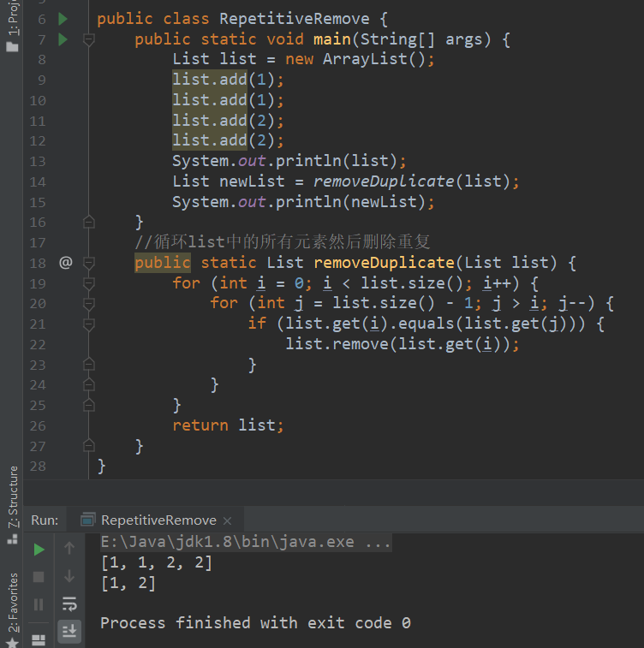Collapse removeDuplicate method fold line 18

88,263
